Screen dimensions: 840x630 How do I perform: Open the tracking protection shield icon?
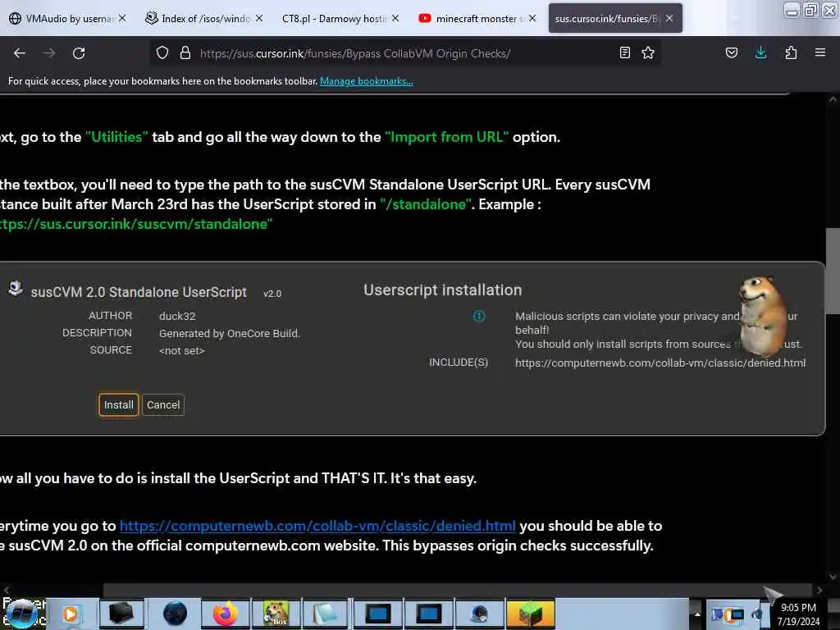pos(162,53)
